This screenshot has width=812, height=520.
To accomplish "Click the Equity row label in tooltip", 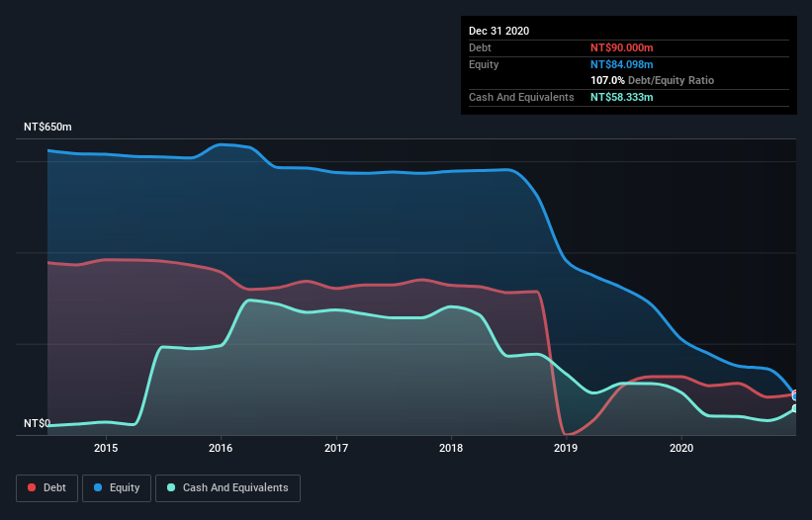I will [484, 64].
